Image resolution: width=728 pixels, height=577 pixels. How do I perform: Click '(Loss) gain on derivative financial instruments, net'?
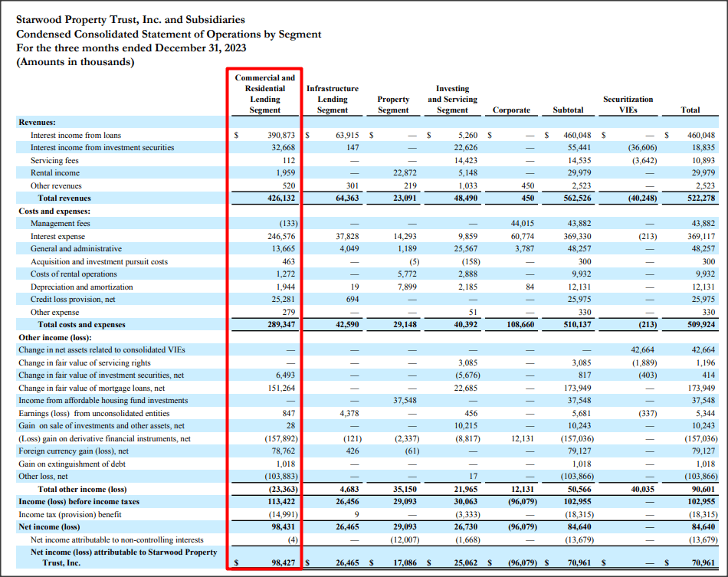(x=104, y=438)
